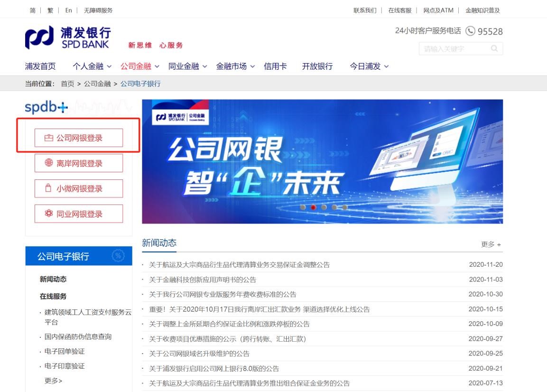Select the first banner carousel dot
This screenshot has width=547, height=392.
pyautogui.click(x=303, y=207)
